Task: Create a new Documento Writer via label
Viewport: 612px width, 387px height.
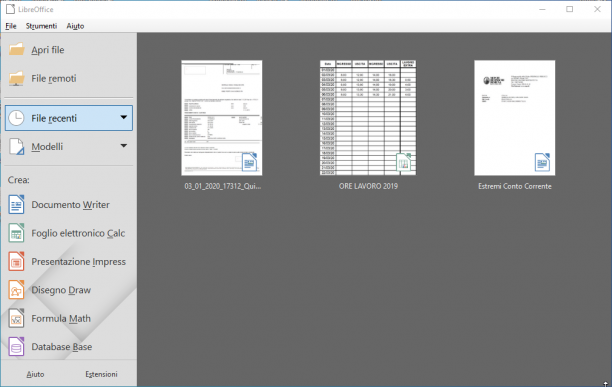Action: tap(70, 205)
